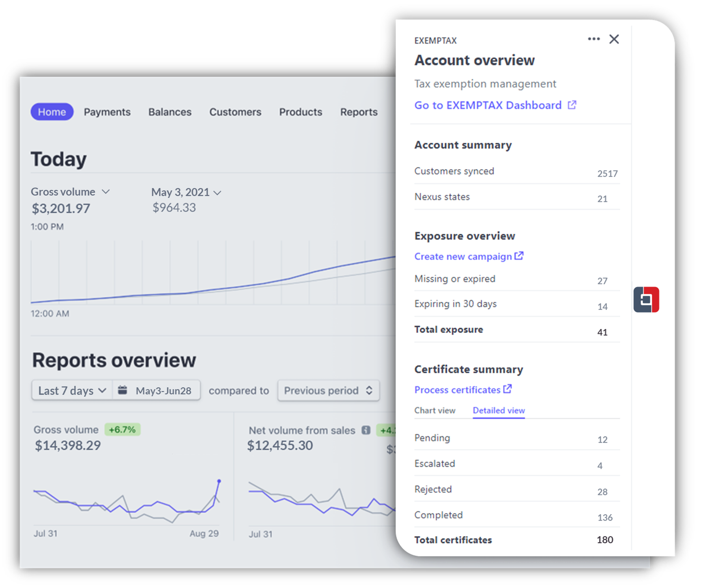Select the Detailed view tab
The image size is (701, 588).
point(499,410)
